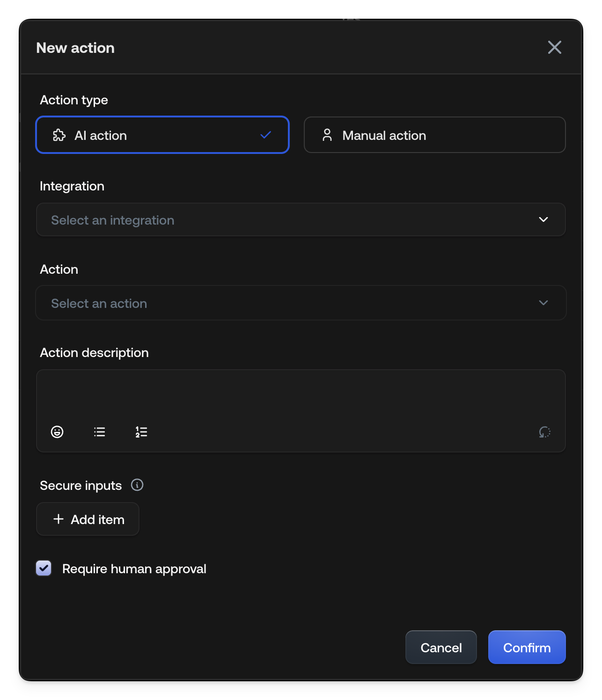Click the checkmark inside the AI action card
The image size is (602, 700).
(265, 135)
